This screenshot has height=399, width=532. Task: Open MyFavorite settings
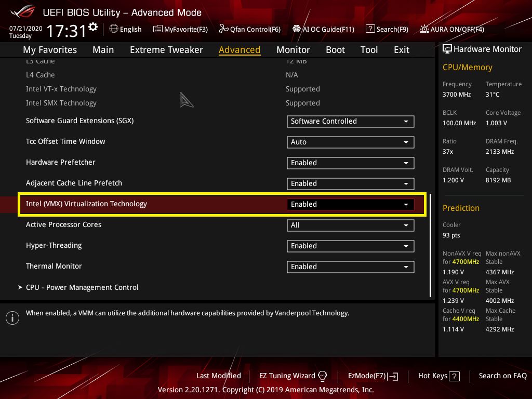coord(180,29)
